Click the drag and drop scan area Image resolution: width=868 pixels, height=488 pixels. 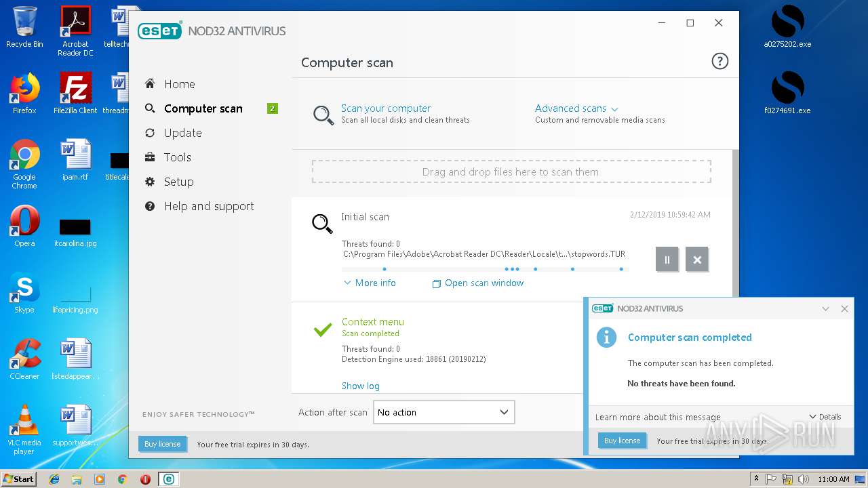click(511, 172)
